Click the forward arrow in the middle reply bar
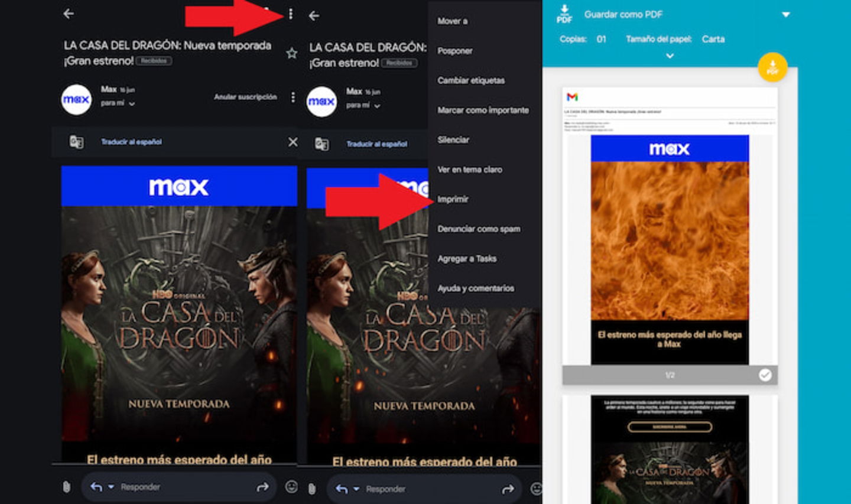The width and height of the screenshot is (851, 504). tap(508, 489)
